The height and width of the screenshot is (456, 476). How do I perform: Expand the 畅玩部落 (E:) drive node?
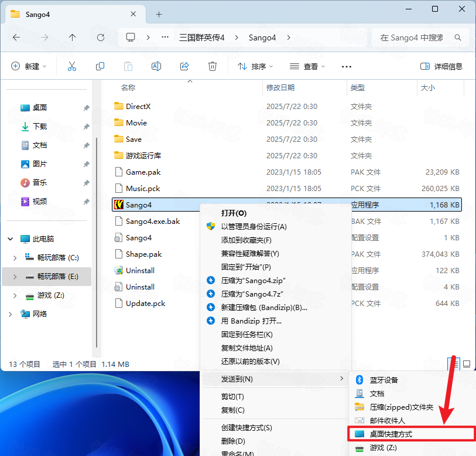tap(15, 277)
